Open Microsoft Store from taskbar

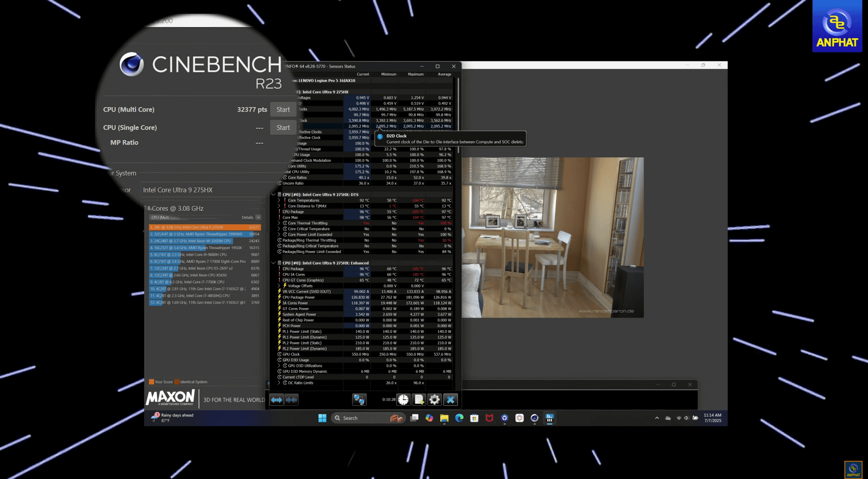(474, 418)
